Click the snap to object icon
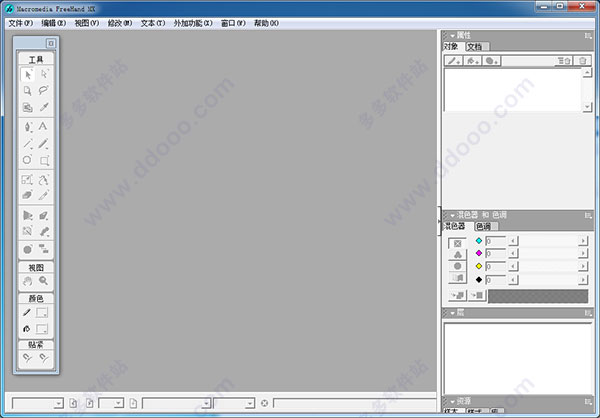 tap(44, 358)
